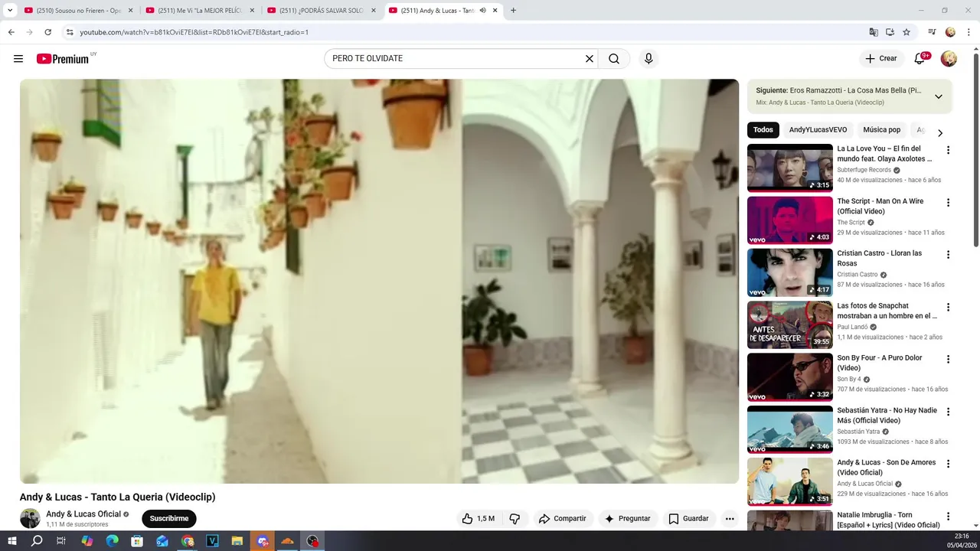Open options for Cristian Castro video
This screenshot has height=551, width=980.
coord(948,255)
